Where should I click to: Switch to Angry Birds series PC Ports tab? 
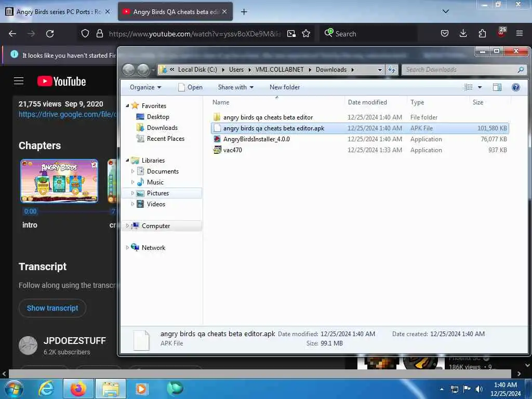coord(58,11)
